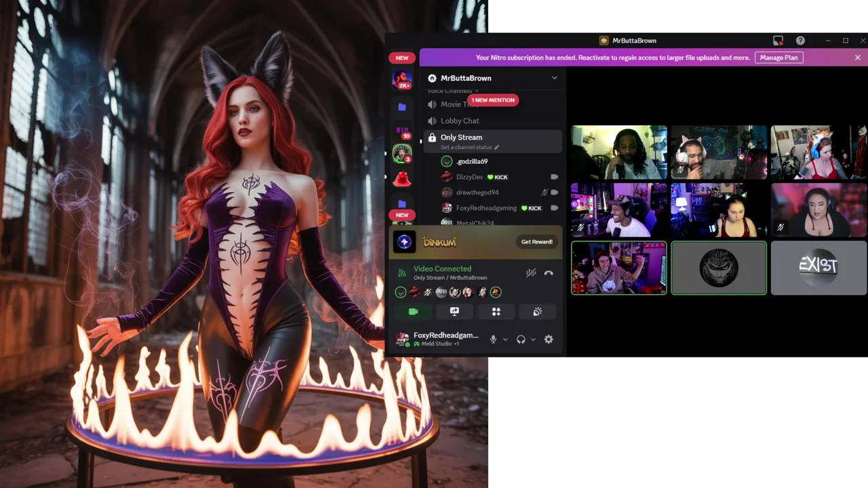Viewport: 868px width, 488px height.
Task: Open the server icon with the 10 badge
Action: pos(402,131)
